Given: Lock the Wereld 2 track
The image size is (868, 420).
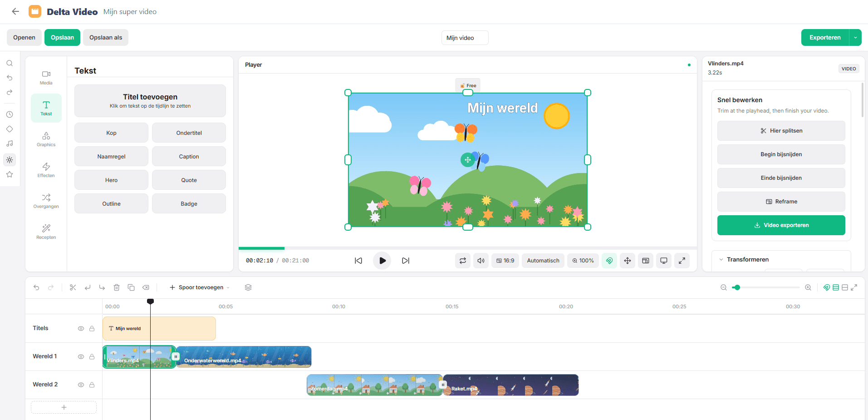Looking at the screenshot, I should tap(92, 385).
